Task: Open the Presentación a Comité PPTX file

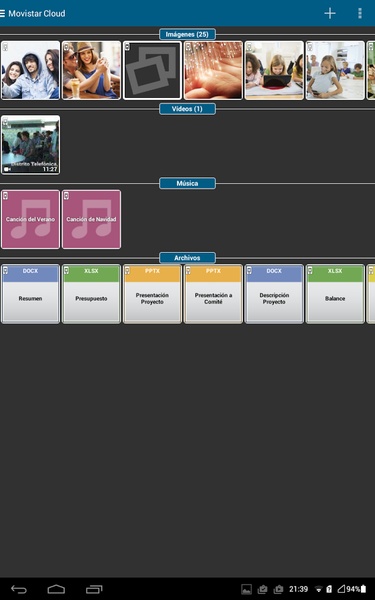Action: tap(213, 294)
